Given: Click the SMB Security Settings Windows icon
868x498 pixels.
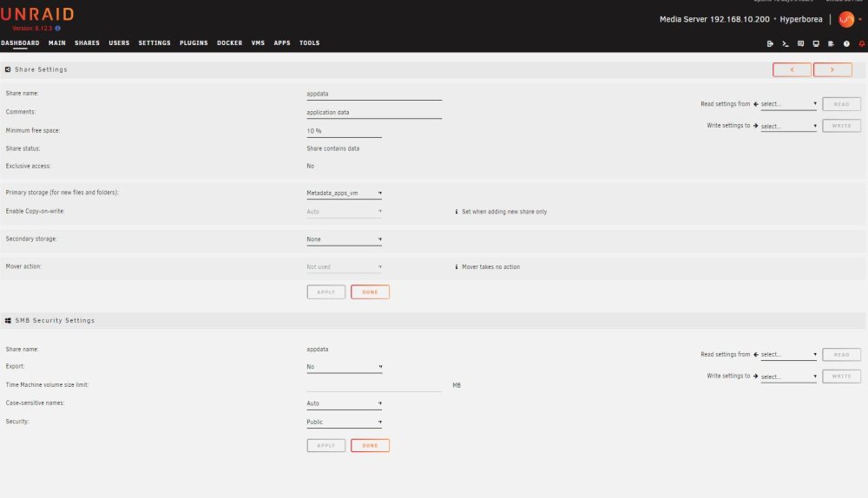Looking at the screenshot, I should [x=8, y=320].
